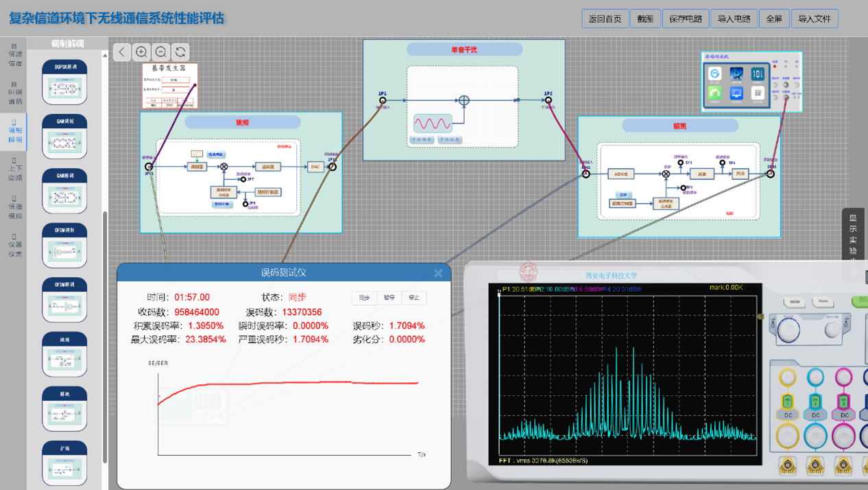Click the 全屏 fullscreen button
868x490 pixels.
pos(773,19)
